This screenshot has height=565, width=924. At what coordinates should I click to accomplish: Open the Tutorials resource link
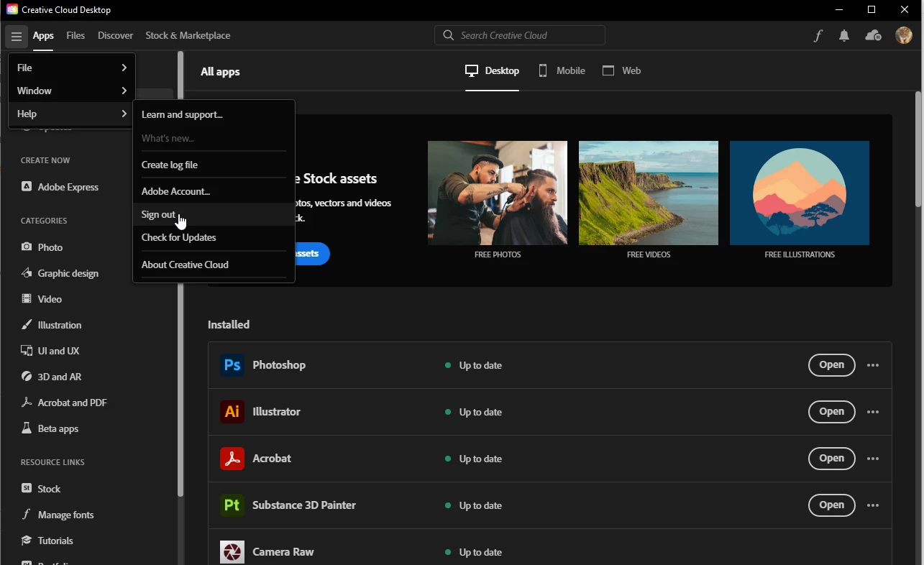pos(47,541)
